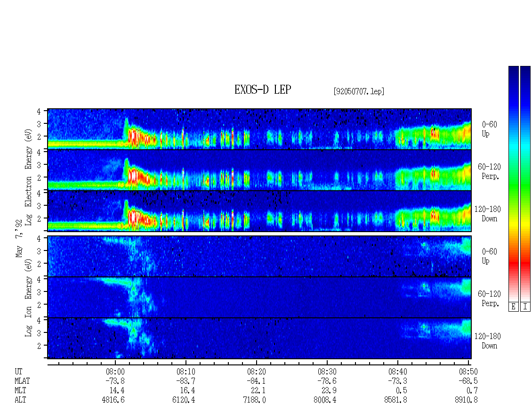Image resolution: width=532 pixels, height=412 pixels.
Task: Click the MLAT value -68.5
Action: tap(468, 381)
